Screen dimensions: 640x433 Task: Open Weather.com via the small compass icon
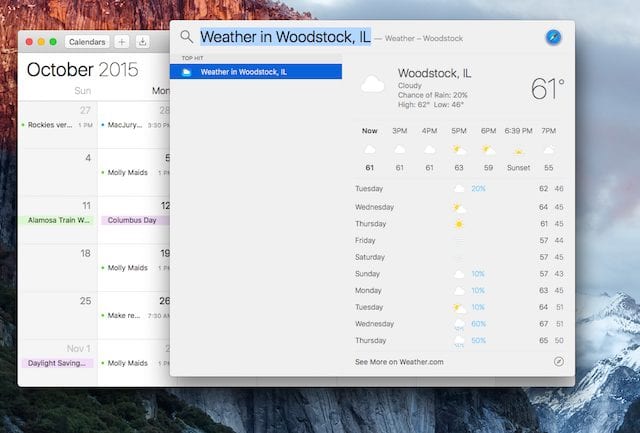point(558,361)
